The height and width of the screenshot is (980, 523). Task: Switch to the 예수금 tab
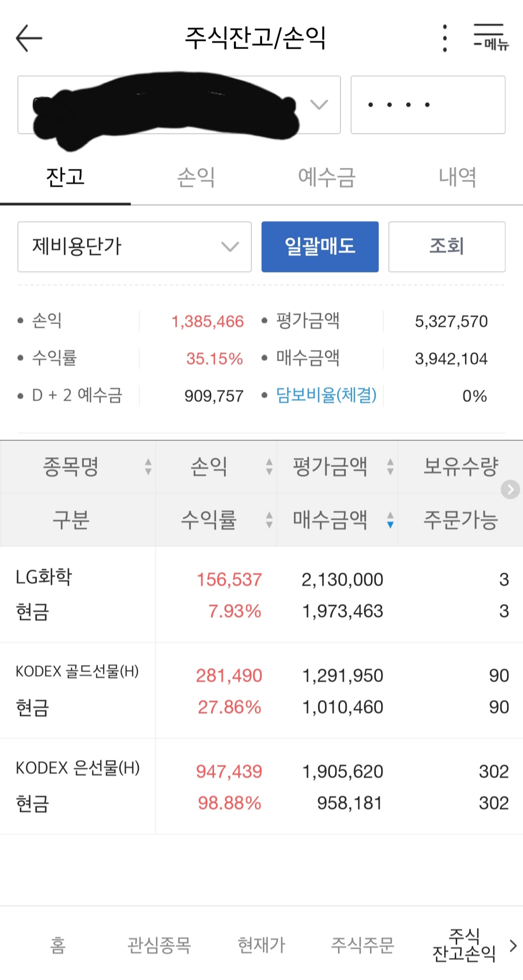[x=327, y=177]
